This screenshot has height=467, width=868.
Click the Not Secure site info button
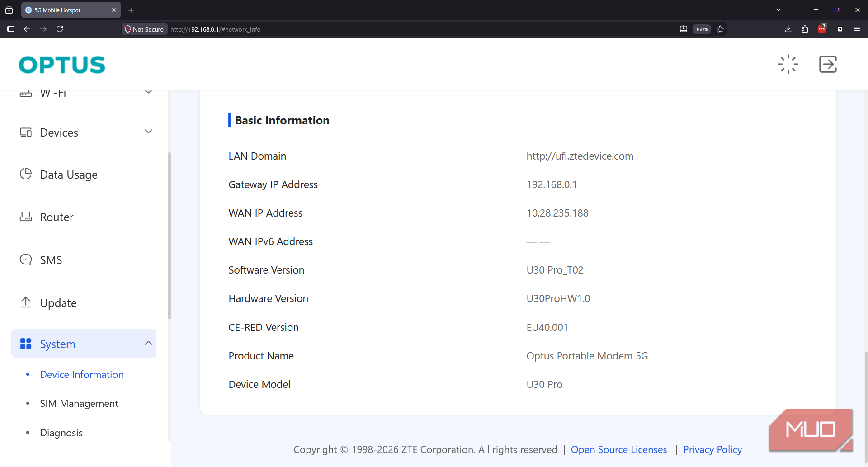(145, 29)
